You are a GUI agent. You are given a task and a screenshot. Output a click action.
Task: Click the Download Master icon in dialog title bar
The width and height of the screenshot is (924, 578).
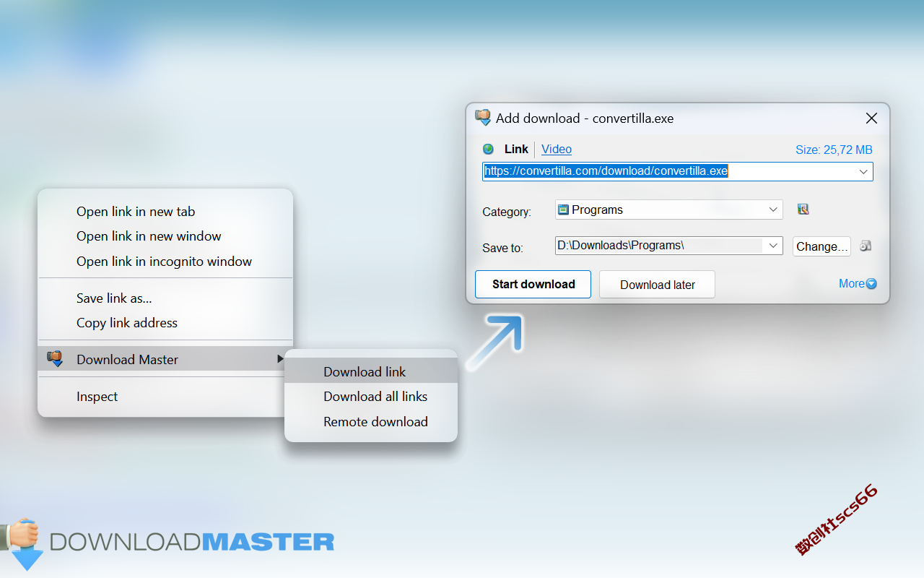point(483,118)
